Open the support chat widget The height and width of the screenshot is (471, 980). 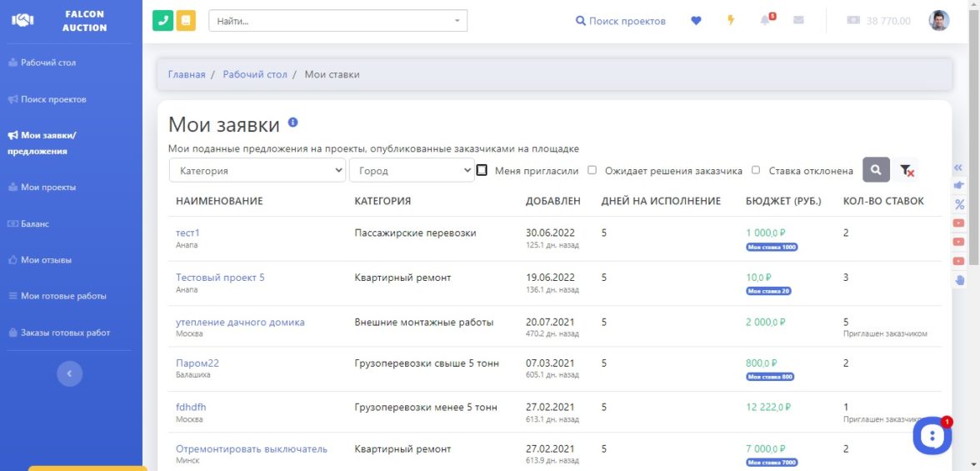coord(932,436)
